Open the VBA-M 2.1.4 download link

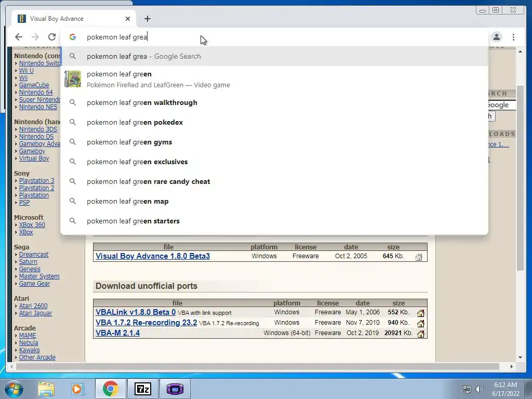pos(118,333)
